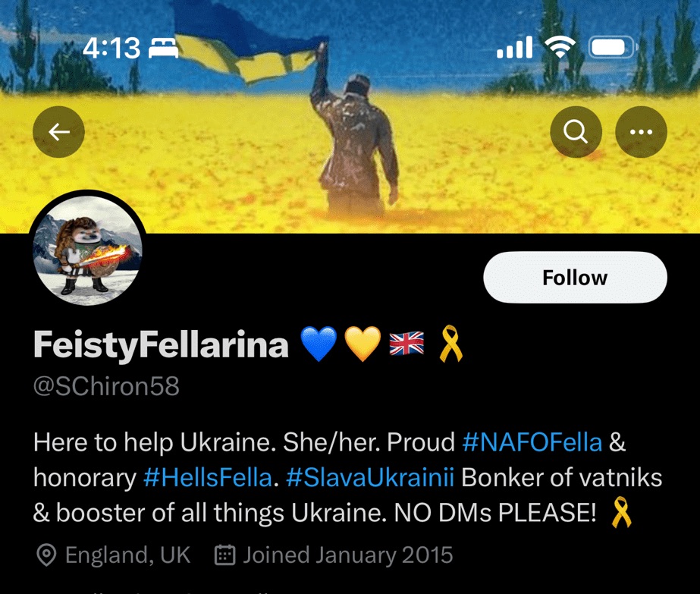Image resolution: width=700 pixels, height=594 pixels.
Task: Tap the battery indicator in status bar
Action: (613, 47)
